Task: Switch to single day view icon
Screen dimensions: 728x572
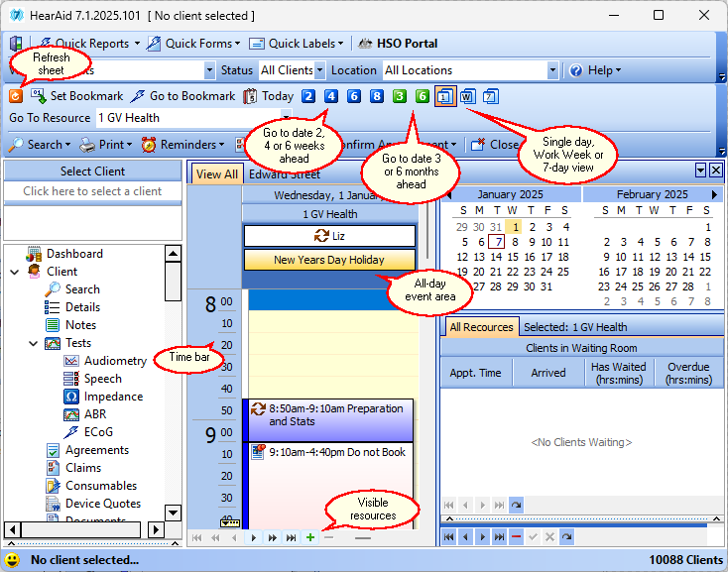Action: click(445, 96)
